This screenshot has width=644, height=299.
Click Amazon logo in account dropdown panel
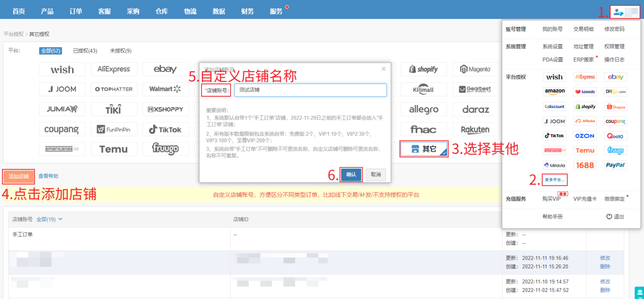click(x=555, y=91)
